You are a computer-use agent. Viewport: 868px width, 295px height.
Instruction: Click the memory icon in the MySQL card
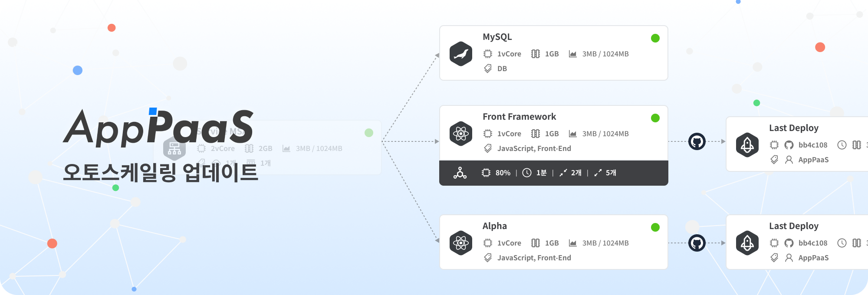(x=536, y=54)
